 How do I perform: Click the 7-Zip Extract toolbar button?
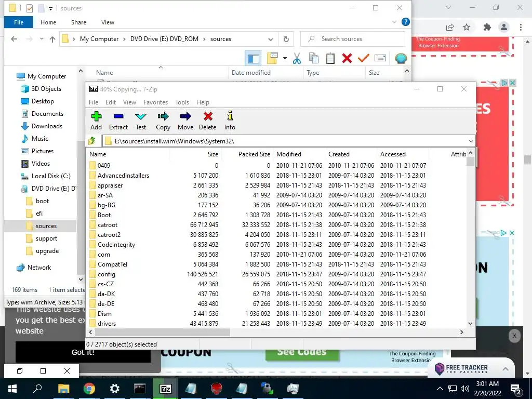(118, 121)
